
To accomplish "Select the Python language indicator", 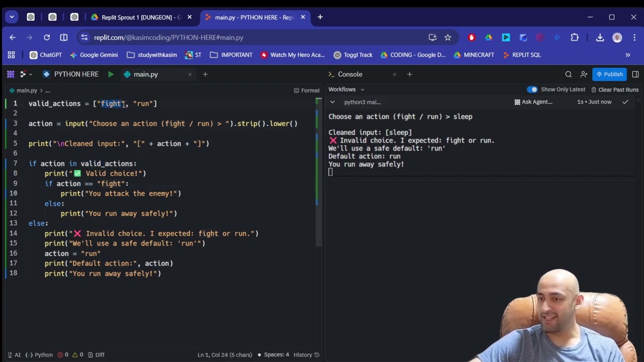I will (39, 355).
